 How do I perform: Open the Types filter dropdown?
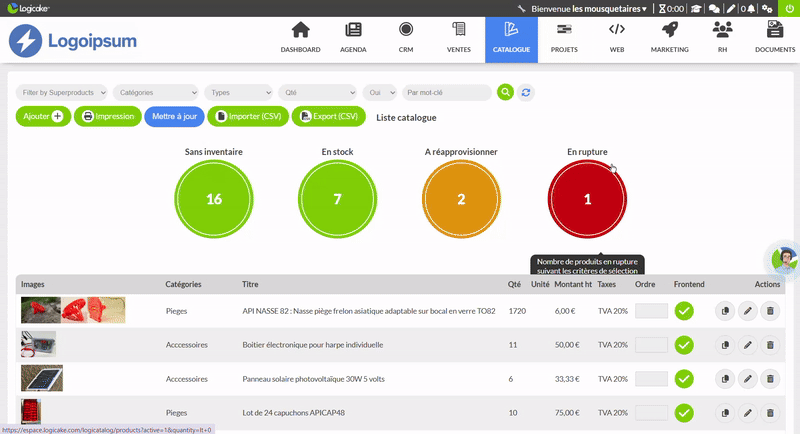click(x=238, y=92)
